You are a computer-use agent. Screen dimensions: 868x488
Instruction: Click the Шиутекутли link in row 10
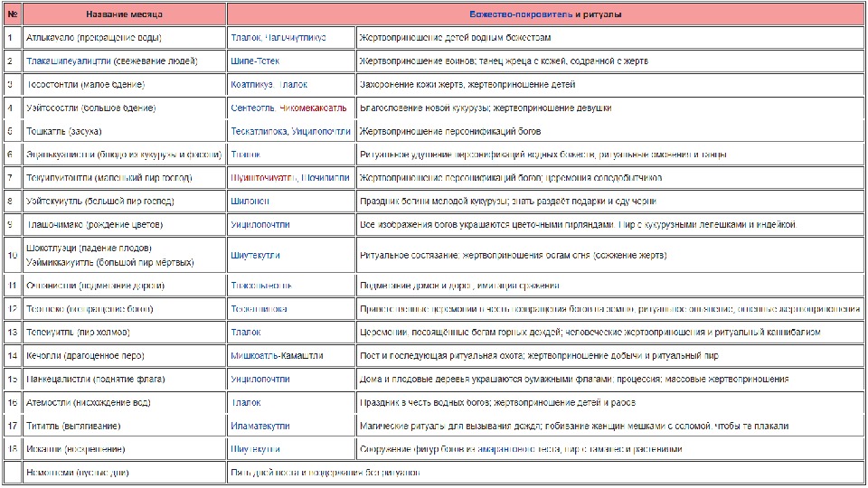[x=255, y=255]
